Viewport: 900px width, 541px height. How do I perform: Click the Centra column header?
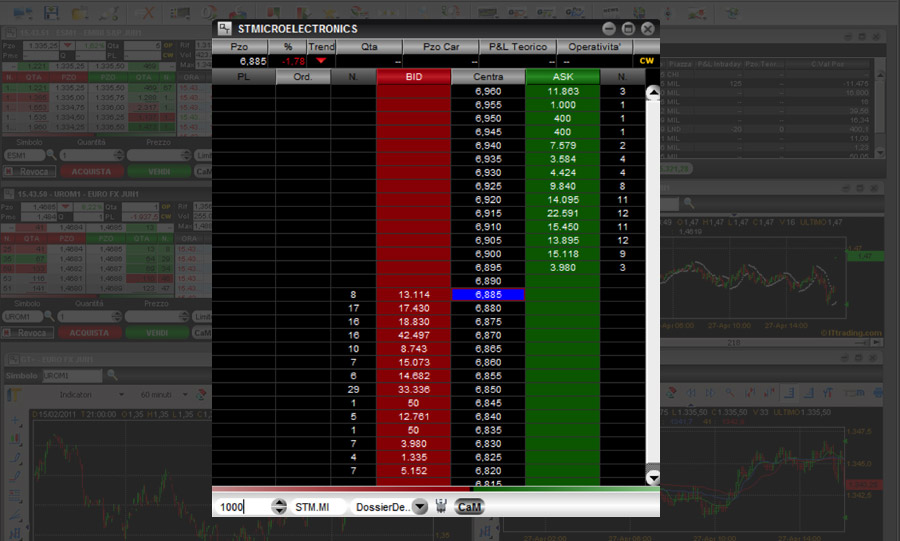tap(488, 76)
